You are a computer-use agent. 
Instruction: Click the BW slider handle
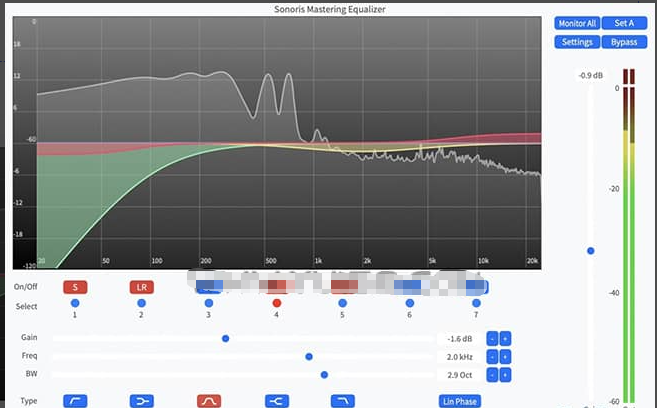coord(324,375)
